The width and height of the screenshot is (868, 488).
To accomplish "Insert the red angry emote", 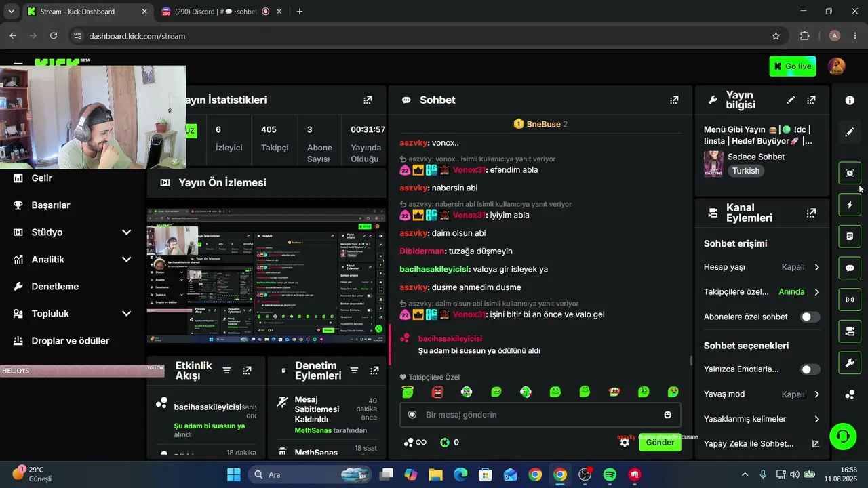I will tap(437, 392).
